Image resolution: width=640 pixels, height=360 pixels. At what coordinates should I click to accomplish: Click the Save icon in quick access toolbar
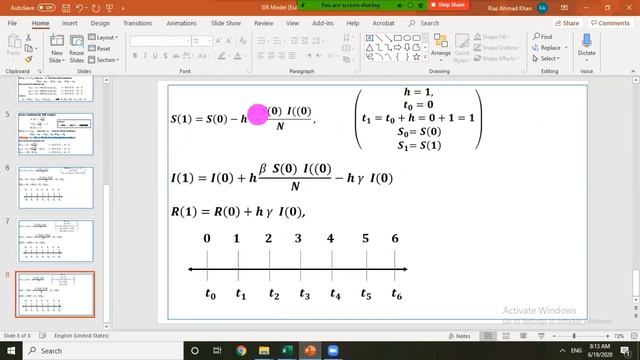point(66,8)
